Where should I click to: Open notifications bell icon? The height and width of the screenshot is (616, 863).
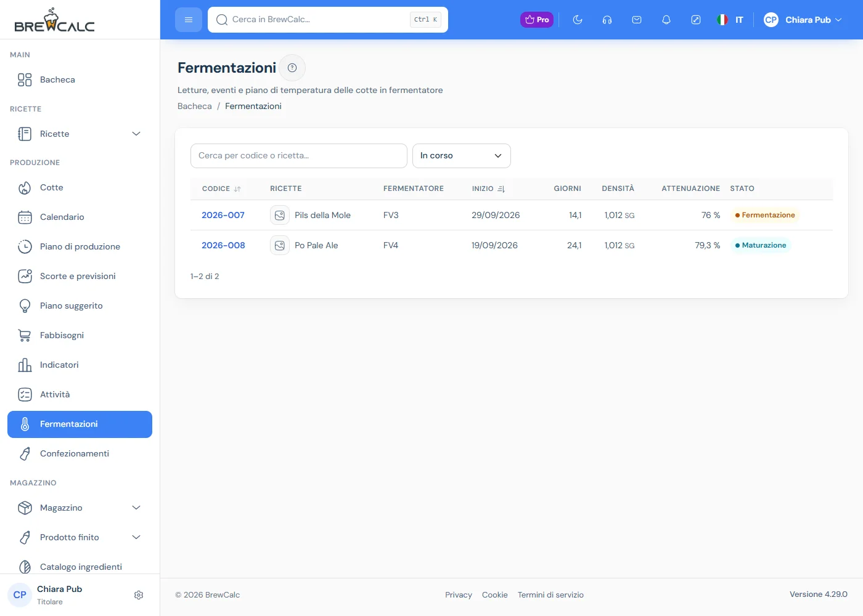pos(666,20)
